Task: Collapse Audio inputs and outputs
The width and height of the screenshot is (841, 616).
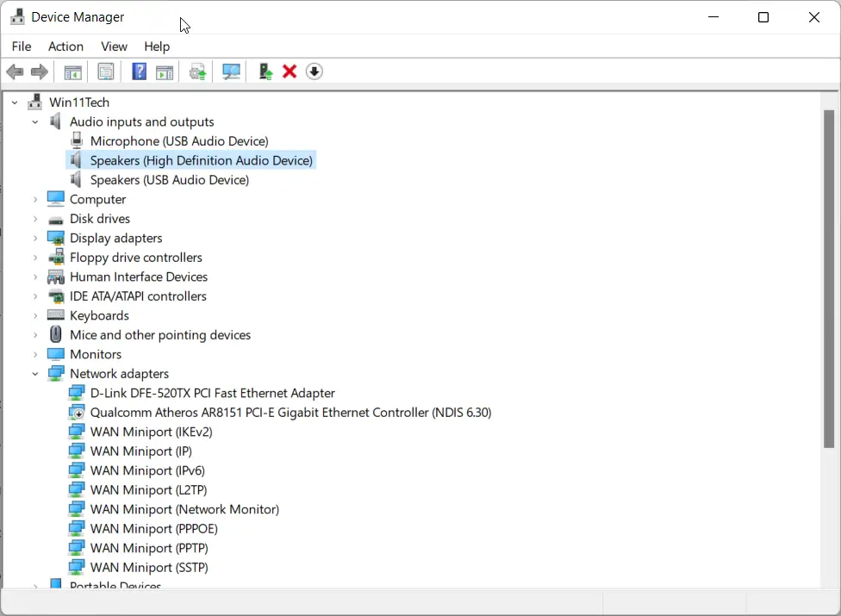Action: click(x=34, y=122)
